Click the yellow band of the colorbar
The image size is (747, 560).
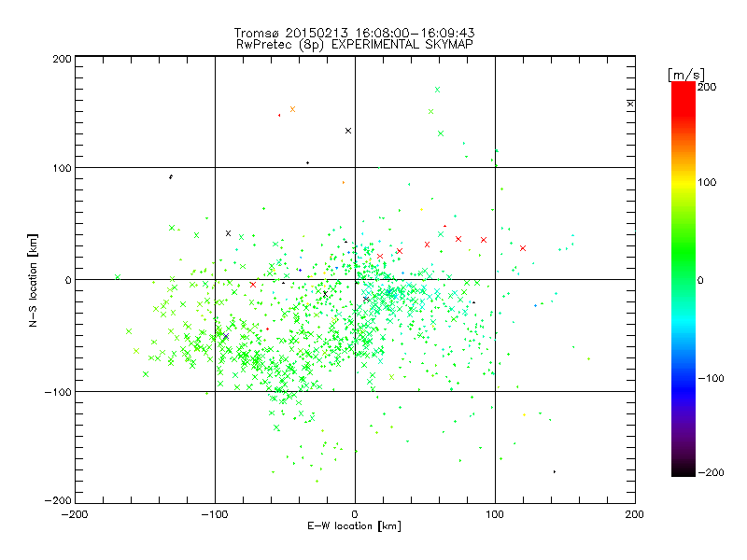coord(684,183)
